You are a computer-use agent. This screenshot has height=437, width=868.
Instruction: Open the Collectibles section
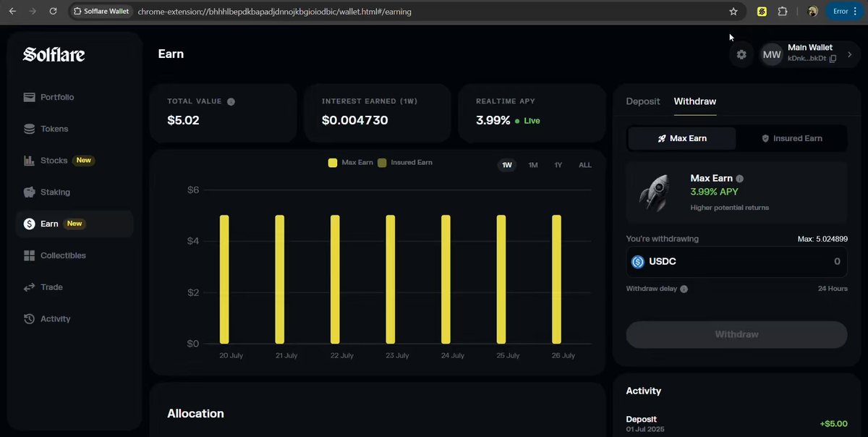pyautogui.click(x=54, y=255)
